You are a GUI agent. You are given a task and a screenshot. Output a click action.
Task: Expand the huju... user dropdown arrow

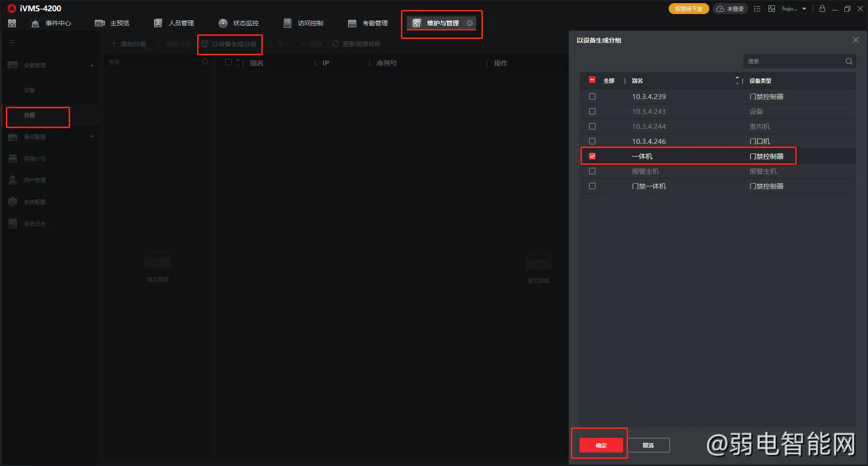click(x=804, y=9)
